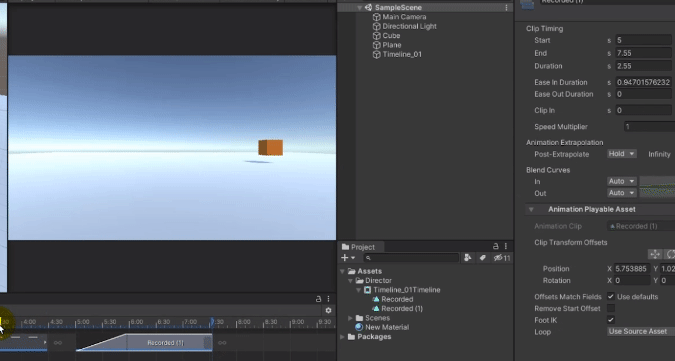Image resolution: width=675 pixels, height=361 pixels.
Task: Click the Cube object icon in Hierarchy
Action: point(377,36)
